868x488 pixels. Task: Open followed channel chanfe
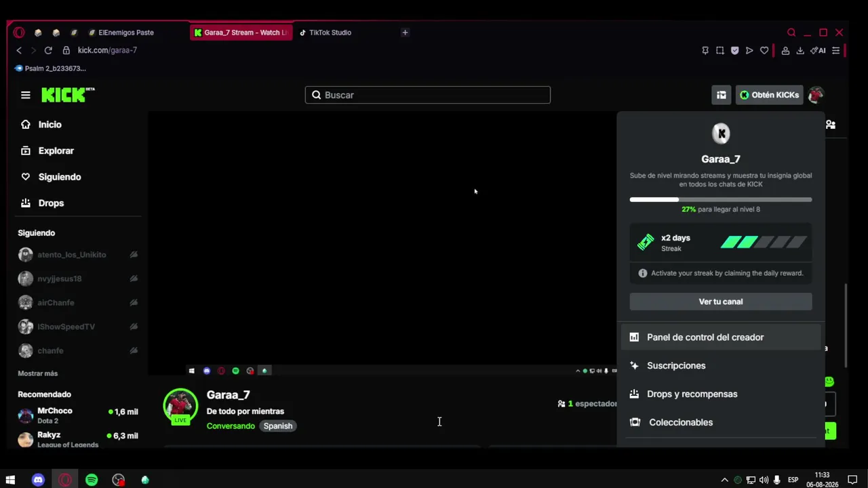(78, 350)
